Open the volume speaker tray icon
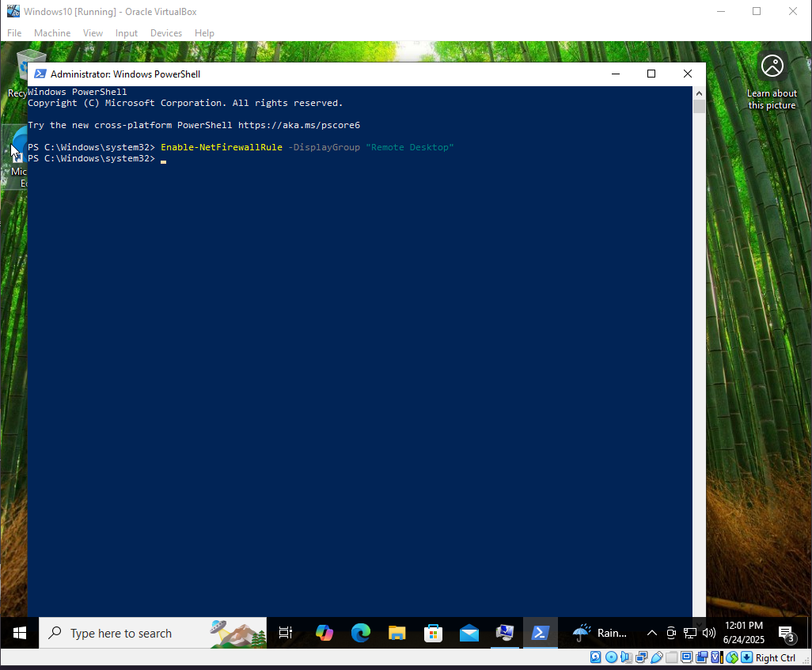This screenshot has width=812, height=670. coord(709,633)
